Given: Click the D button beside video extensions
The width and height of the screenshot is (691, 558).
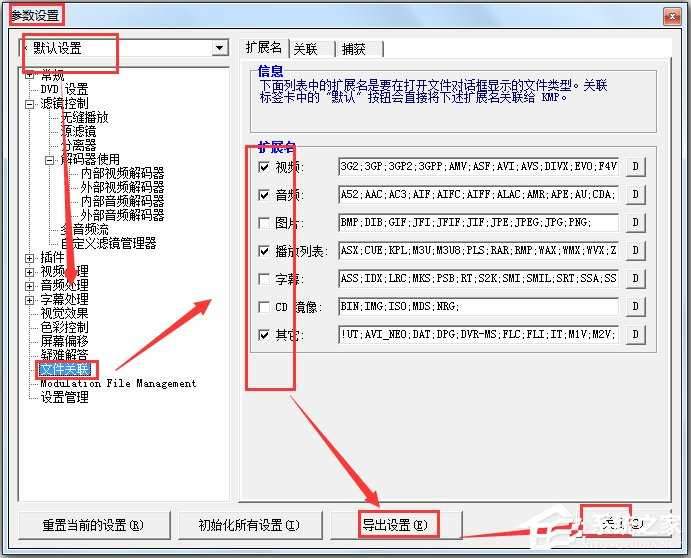Looking at the screenshot, I should point(636,166).
